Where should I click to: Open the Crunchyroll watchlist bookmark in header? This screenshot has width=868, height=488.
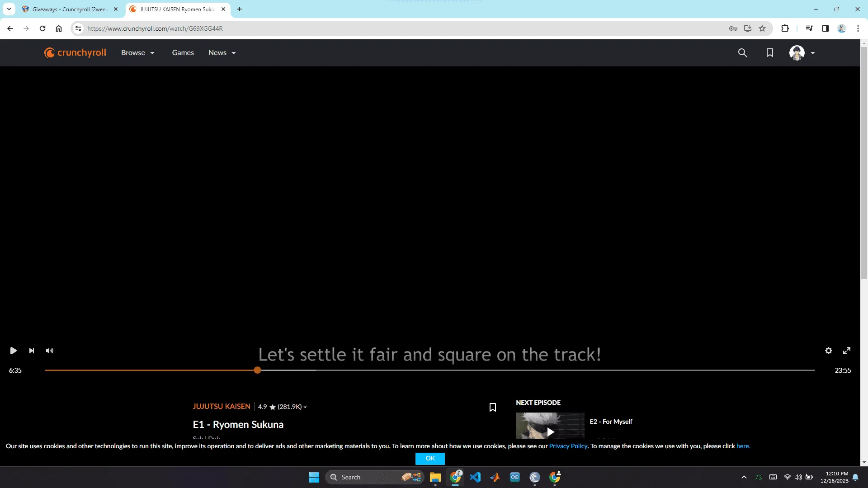770,53
